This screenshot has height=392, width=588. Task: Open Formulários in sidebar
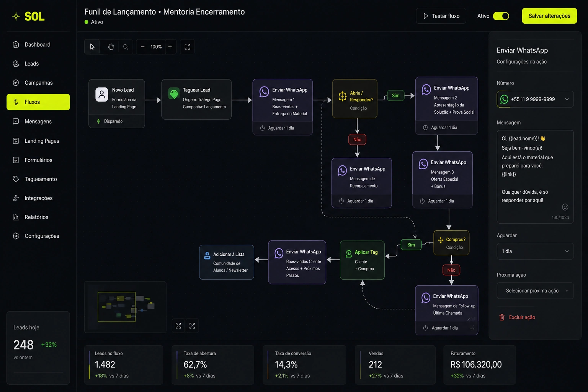38,160
